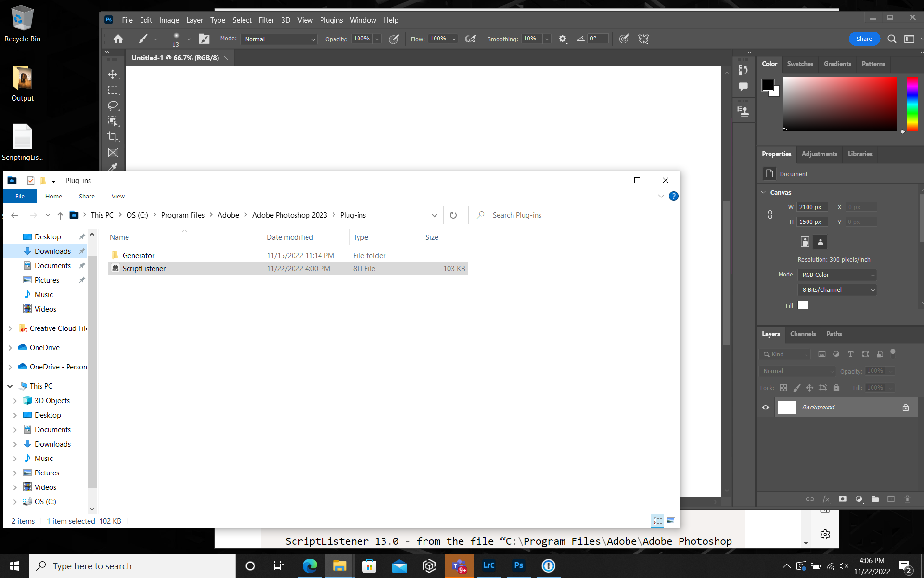
Task: Pick a color from the rainbow spectrum strip
Action: (911, 104)
